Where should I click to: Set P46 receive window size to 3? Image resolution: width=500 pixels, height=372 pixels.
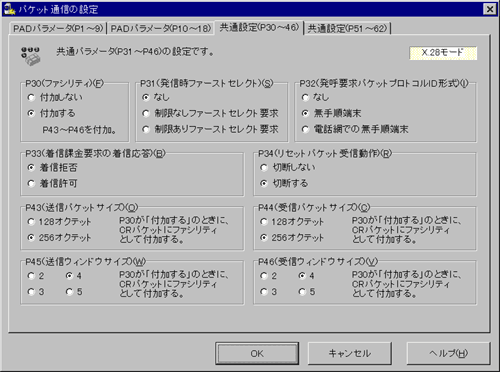(269, 292)
